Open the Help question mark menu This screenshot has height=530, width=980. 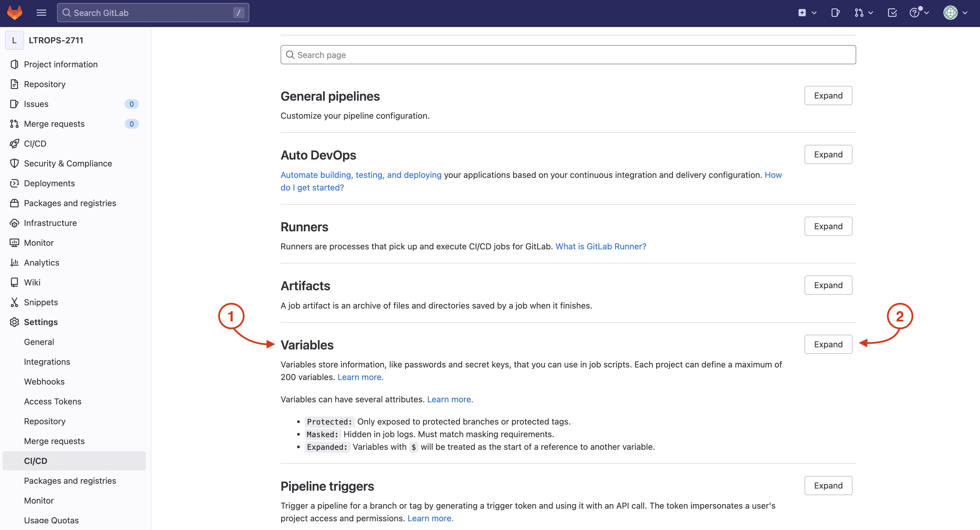tap(918, 13)
